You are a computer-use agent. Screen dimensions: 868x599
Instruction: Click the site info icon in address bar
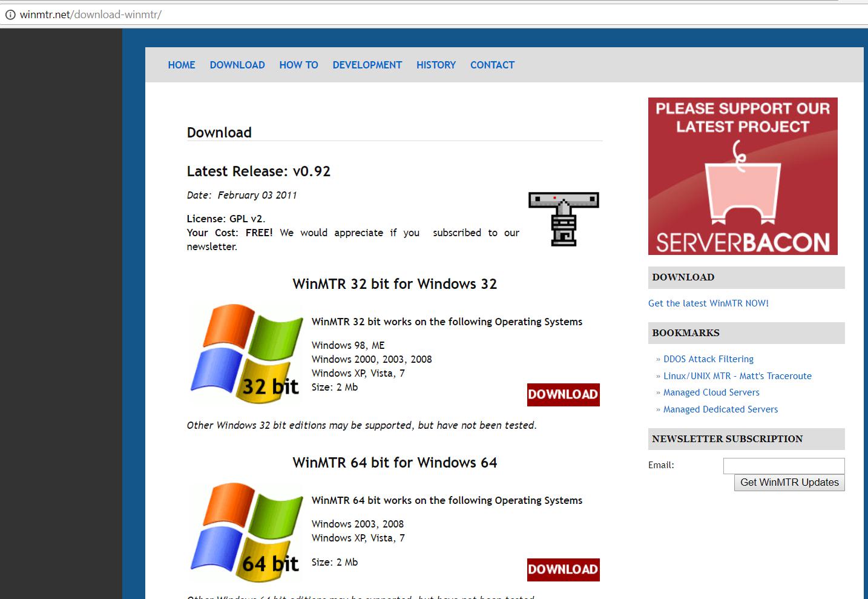click(10, 15)
